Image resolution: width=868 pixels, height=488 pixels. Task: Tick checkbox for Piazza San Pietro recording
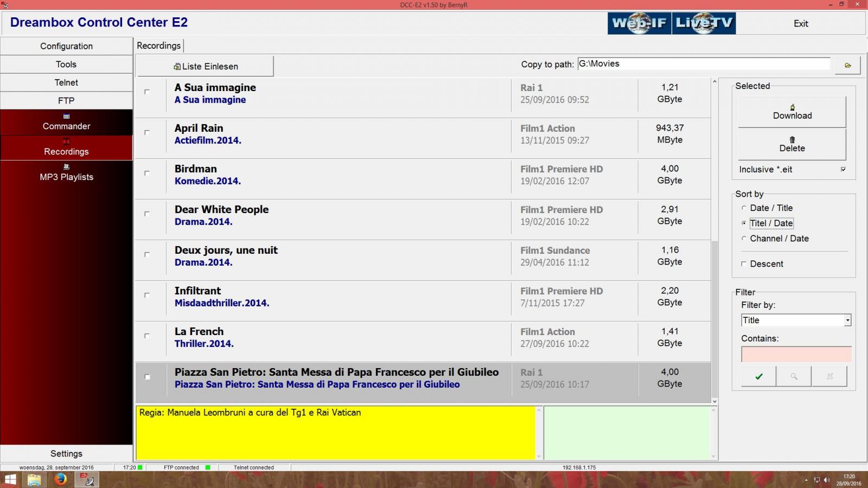coord(146,377)
